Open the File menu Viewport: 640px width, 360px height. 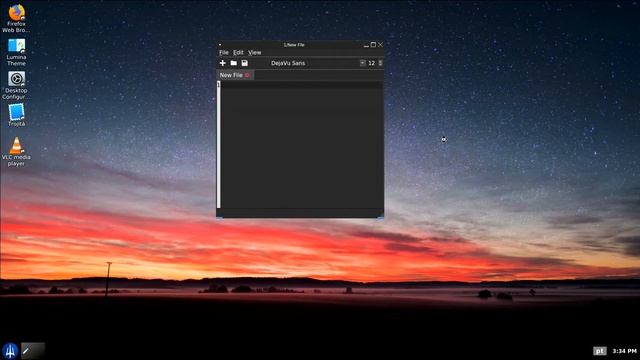[x=224, y=52]
